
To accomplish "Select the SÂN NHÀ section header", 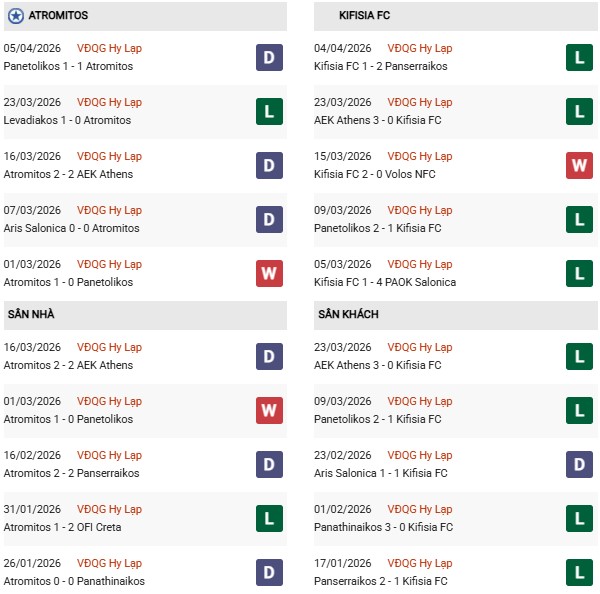I will [x=31, y=314].
